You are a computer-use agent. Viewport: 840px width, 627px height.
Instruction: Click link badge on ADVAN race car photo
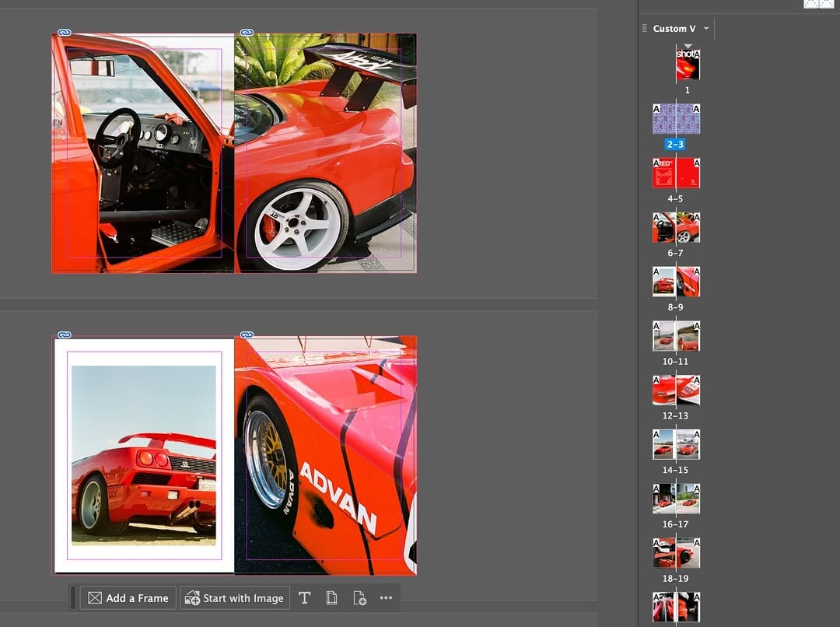click(247, 335)
